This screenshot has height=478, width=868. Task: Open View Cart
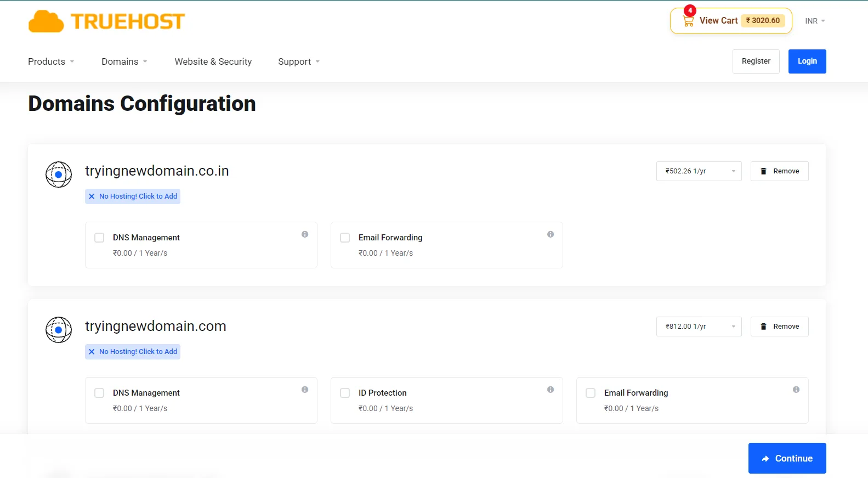click(x=731, y=21)
